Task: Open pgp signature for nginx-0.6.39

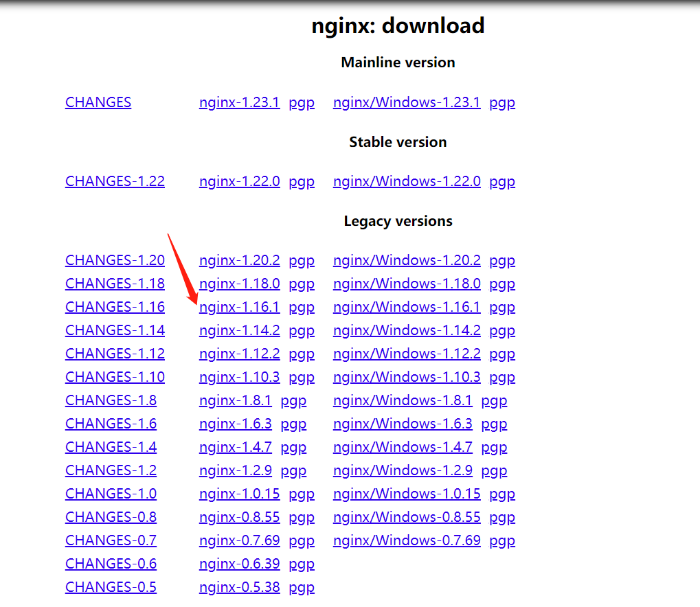Action: pos(302,564)
